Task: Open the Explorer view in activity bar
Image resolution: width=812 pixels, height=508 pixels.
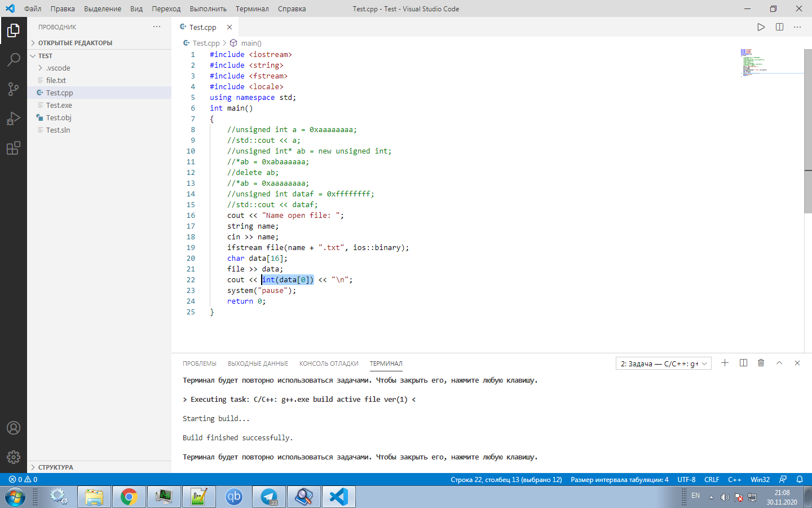Action: click(14, 30)
